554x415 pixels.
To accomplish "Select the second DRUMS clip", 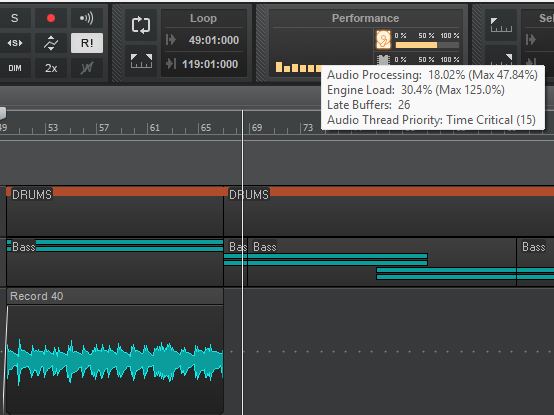I will click(389, 211).
